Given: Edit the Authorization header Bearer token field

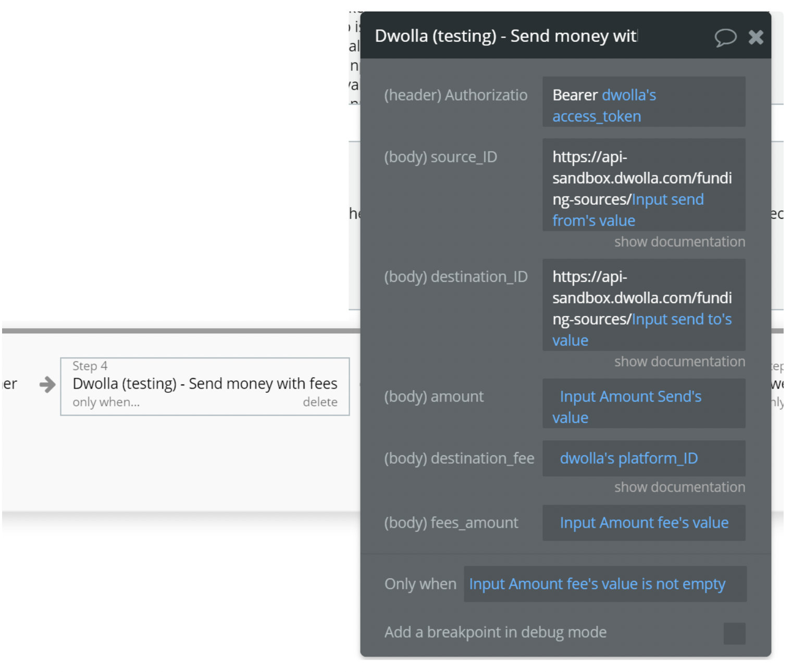Looking at the screenshot, I should pyautogui.click(x=643, y=102).
